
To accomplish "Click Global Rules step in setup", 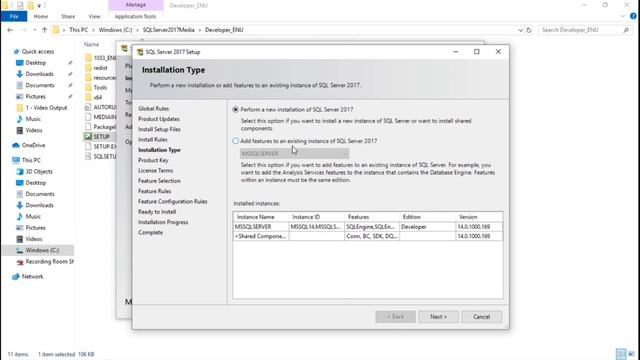I will click(153, 109).
